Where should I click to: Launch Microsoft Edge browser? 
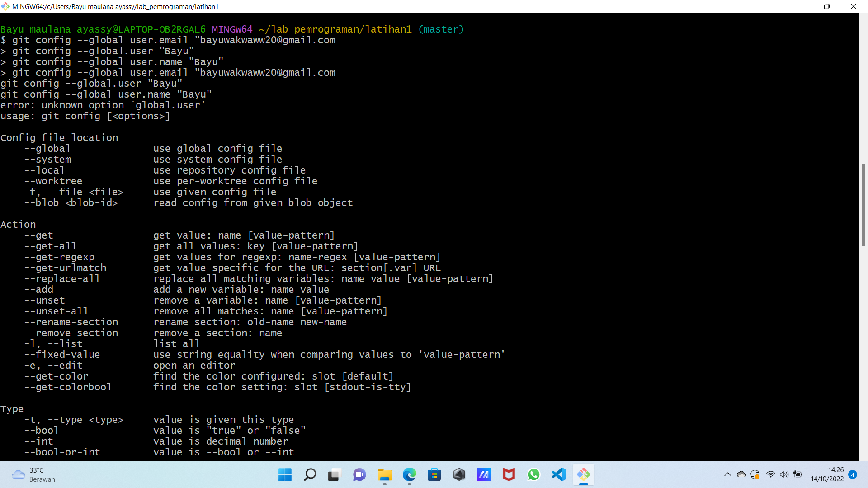410,474
